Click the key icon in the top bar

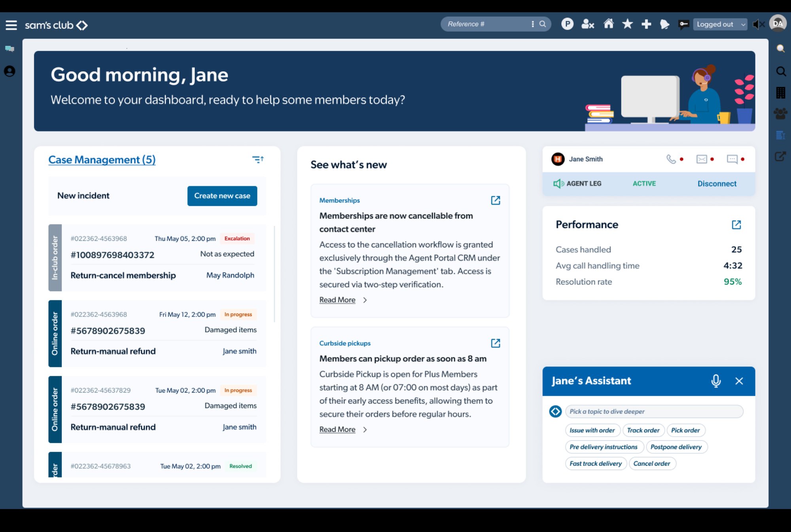[x=683, y=24]
